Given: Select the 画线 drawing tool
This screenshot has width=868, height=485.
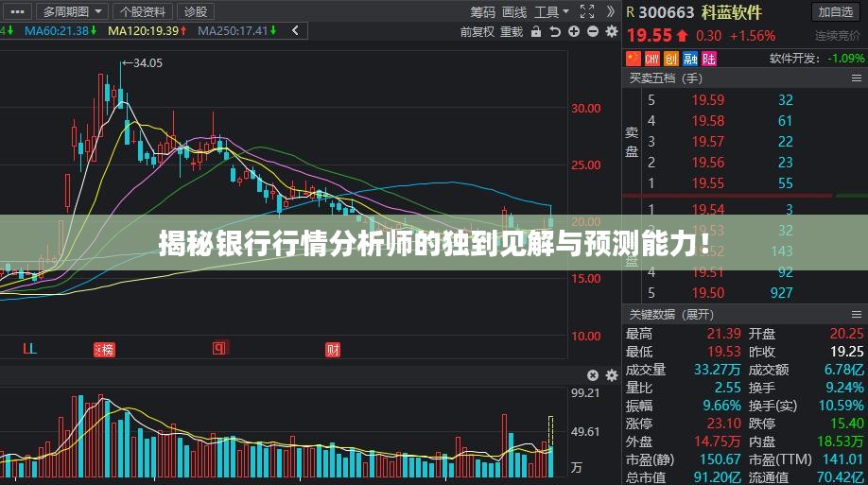Looking at the screenshot, I should pos(514,11).
